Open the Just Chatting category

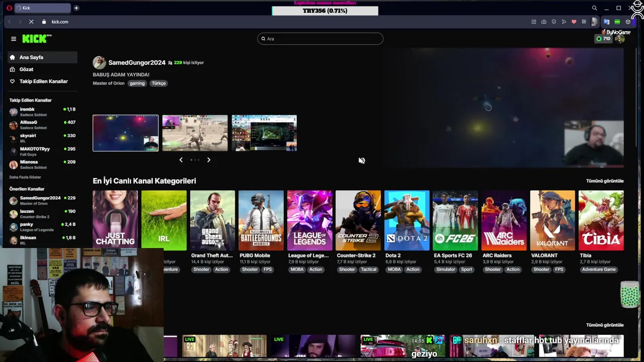115,220
